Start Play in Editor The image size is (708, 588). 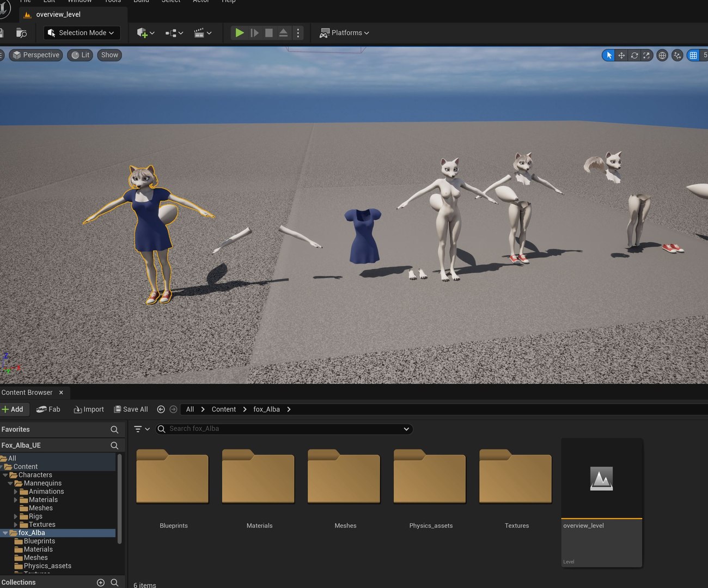point(239,33)
